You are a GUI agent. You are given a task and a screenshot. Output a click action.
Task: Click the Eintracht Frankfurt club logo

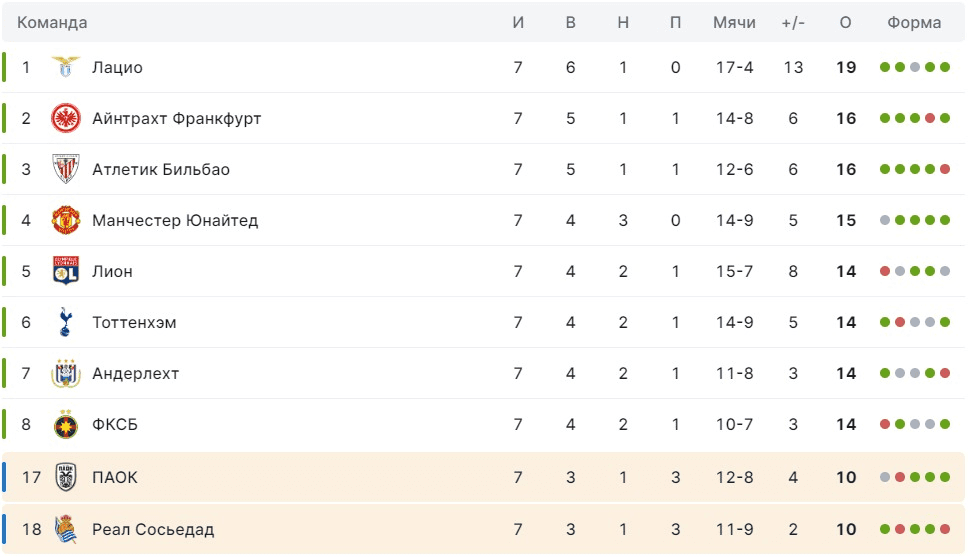point(65,119)
